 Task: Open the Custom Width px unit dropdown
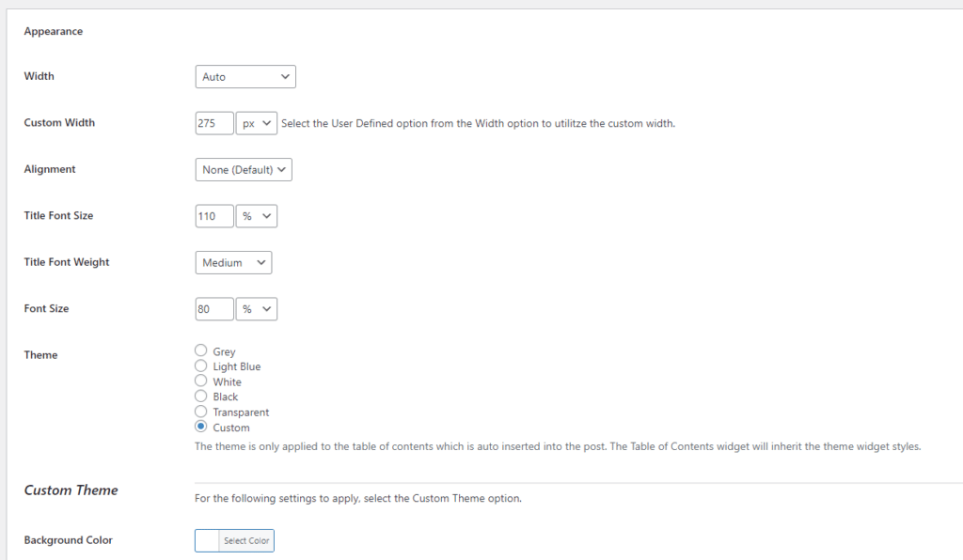(x=257, y=123)
